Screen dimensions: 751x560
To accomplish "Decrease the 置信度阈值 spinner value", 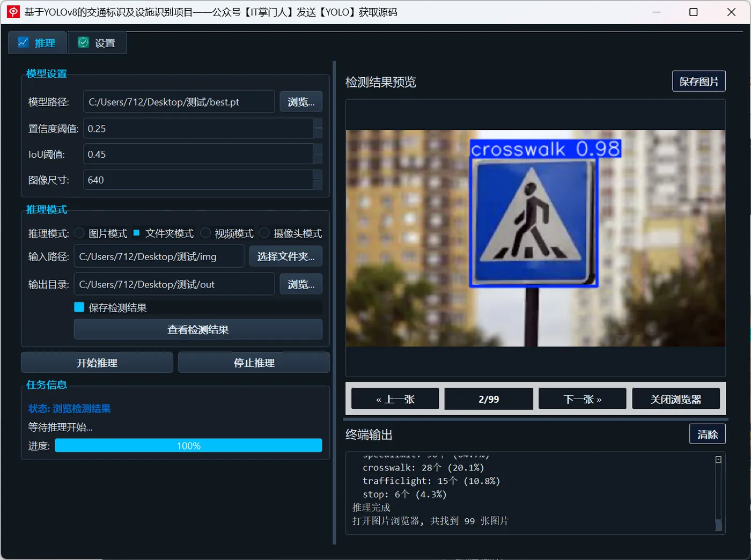I will (x=318, y=134).
